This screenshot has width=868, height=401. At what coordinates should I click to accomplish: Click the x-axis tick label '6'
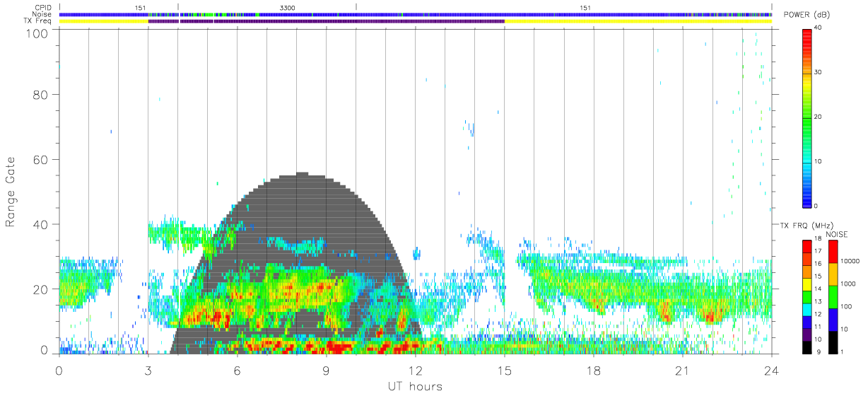click(237, 370)
